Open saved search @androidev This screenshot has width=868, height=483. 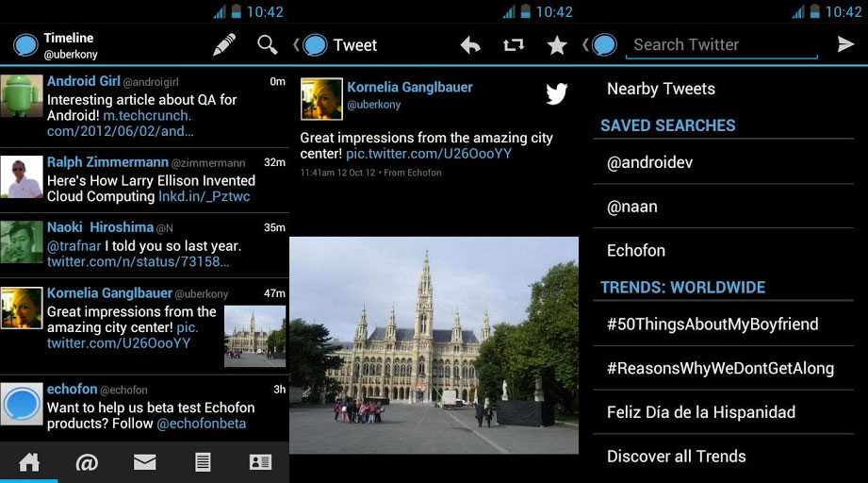pos(649,162)
